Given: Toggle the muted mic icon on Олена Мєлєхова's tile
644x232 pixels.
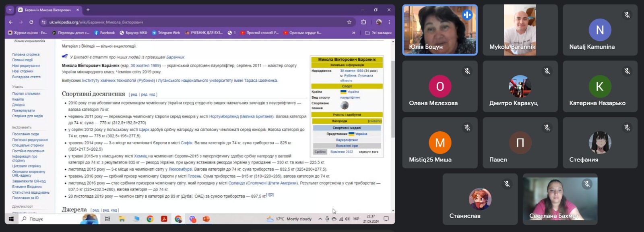Looking at the screenshot, I should coord(467,71).
